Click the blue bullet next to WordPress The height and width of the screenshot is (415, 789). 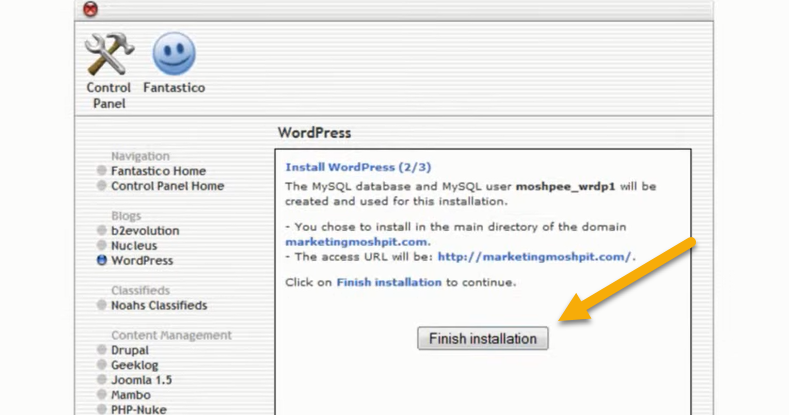coord(102,260)
